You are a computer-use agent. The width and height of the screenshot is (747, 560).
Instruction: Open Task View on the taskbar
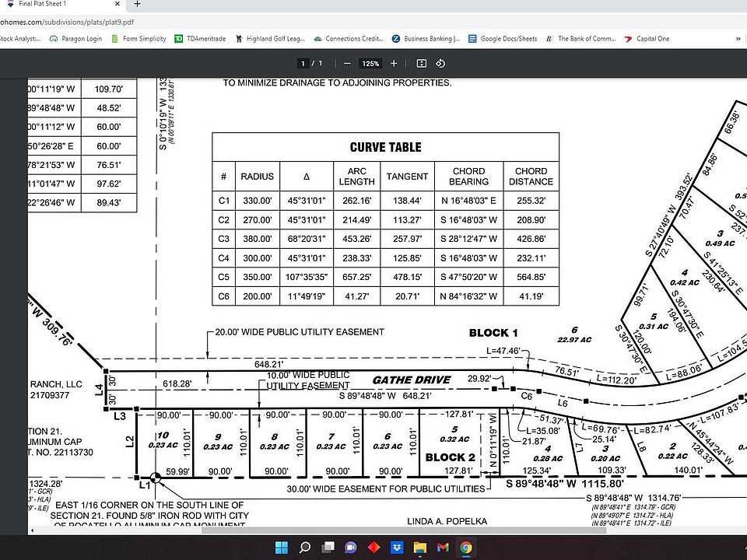tap(328, 547)
